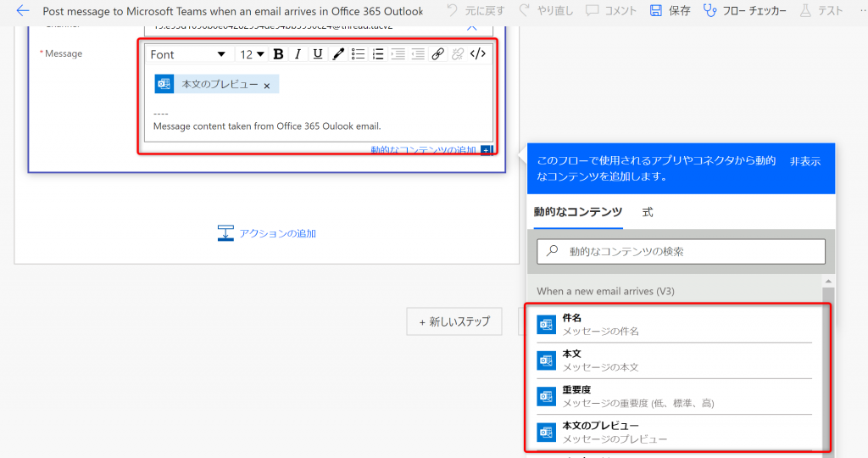
Task: Click When a new email arrives (V3) header
Action: [x=605, y=291]
